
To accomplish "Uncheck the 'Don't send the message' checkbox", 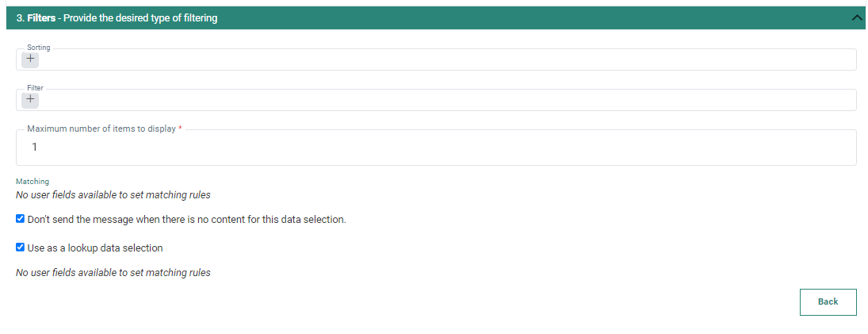I will point(21,219).
